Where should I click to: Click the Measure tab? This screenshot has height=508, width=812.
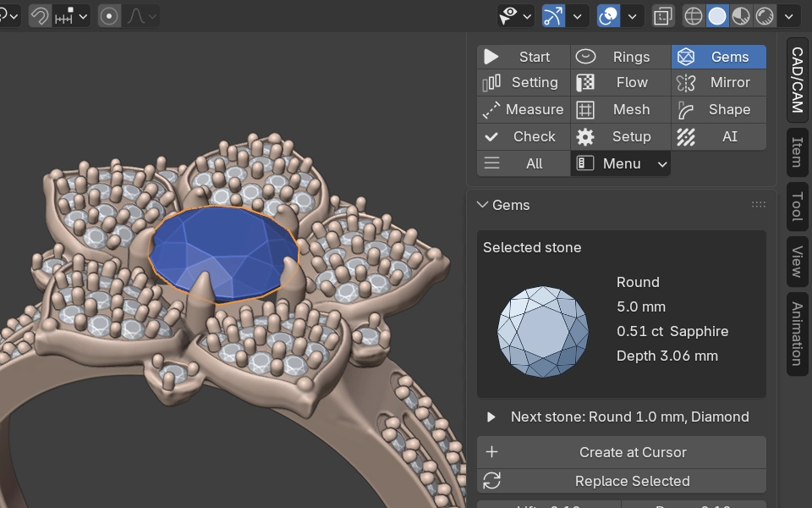click(523, 109)
